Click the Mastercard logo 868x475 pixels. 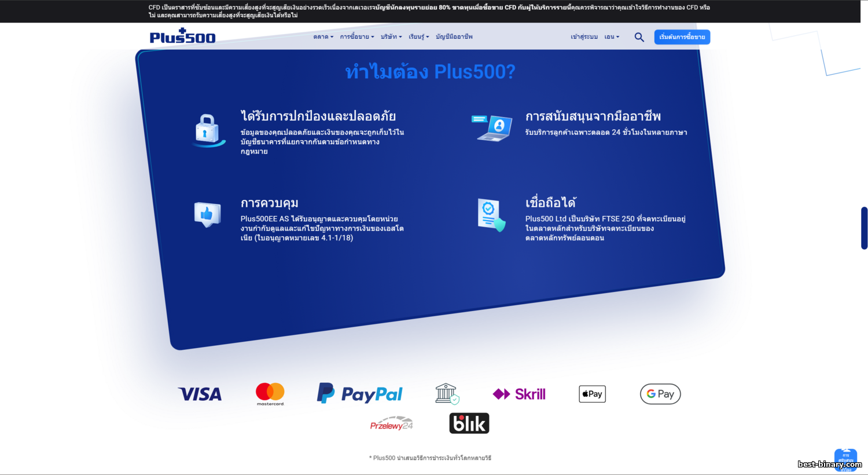coord(270,394)
